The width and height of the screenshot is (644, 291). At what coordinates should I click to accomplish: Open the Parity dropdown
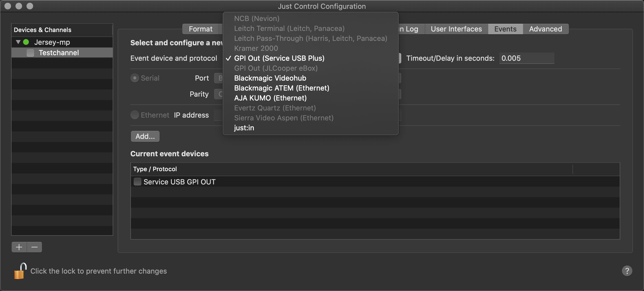click(218, 94)
